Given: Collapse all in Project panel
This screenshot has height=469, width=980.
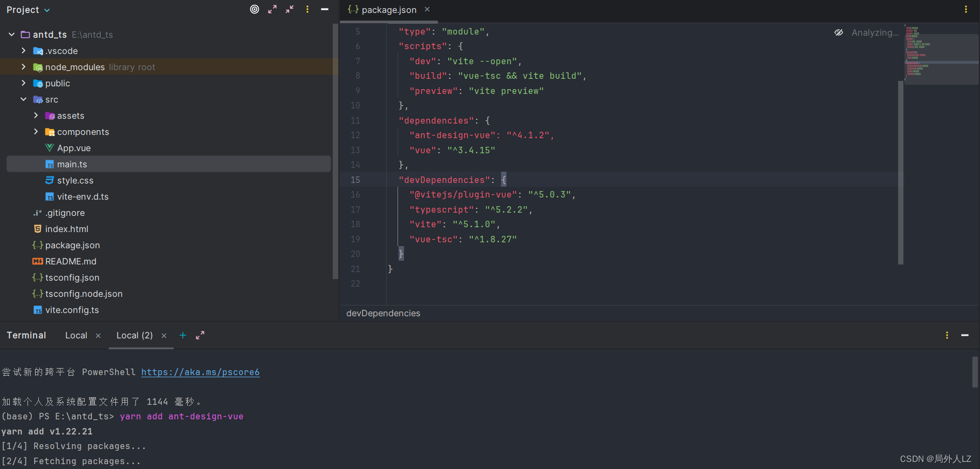Looking at the screenshot, I should (290, 9).
